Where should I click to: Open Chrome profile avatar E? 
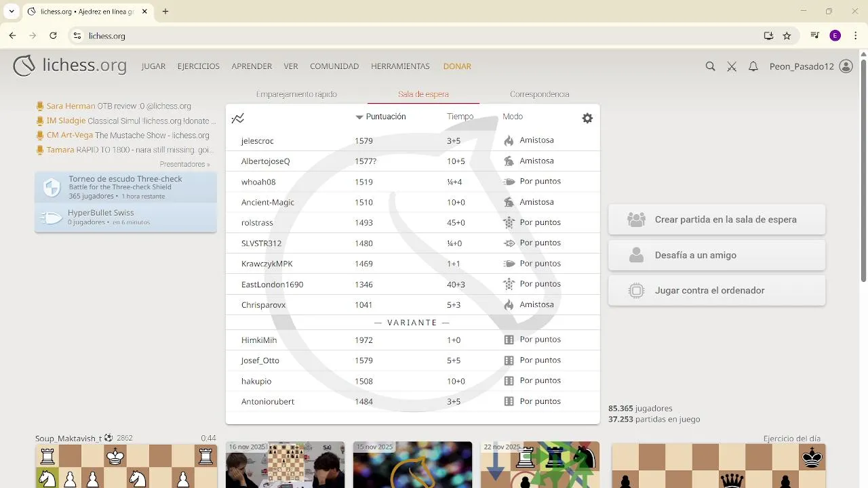pyautogui.click(x=835, y=36)
